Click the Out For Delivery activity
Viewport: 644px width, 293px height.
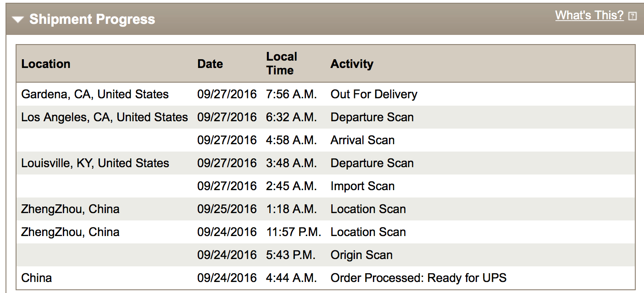[374, 94]
